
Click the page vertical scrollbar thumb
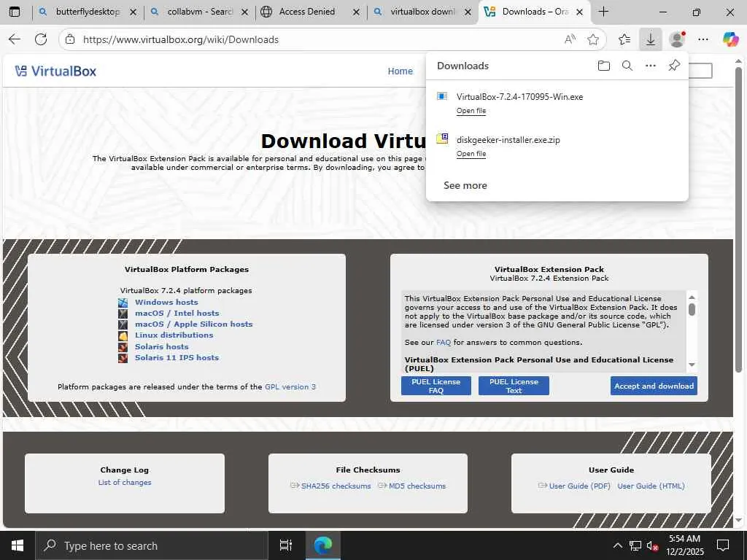738,219
